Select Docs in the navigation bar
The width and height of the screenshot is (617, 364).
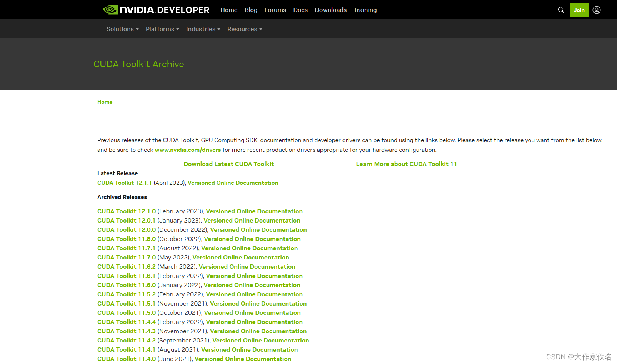pos(300,10)
